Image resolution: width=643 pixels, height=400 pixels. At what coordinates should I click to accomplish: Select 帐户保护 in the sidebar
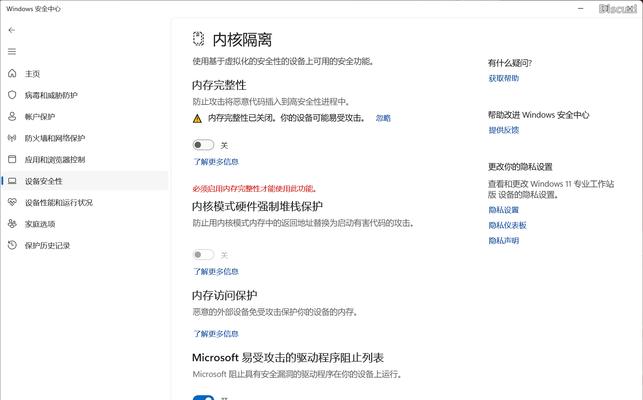tap(40, 117)
